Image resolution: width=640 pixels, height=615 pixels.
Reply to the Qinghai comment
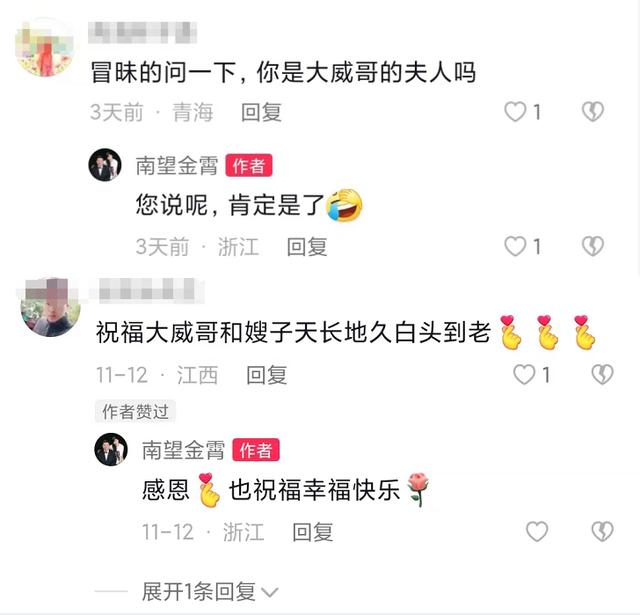pos(261,112)
